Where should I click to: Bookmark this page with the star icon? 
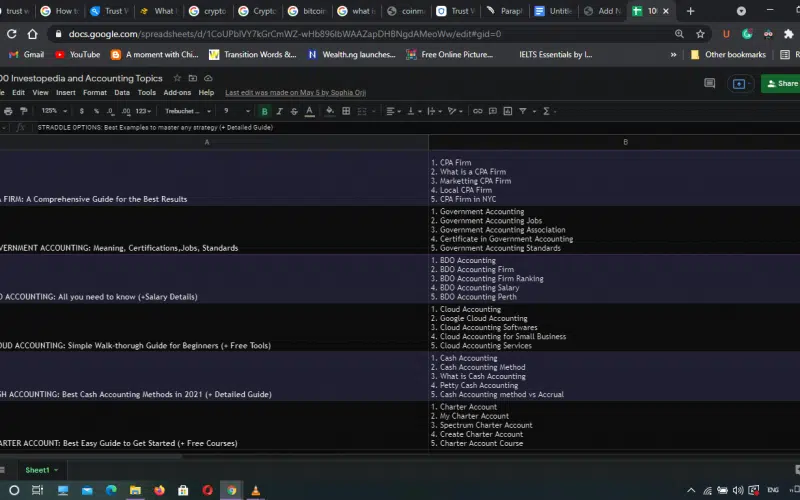coord(698,33)
